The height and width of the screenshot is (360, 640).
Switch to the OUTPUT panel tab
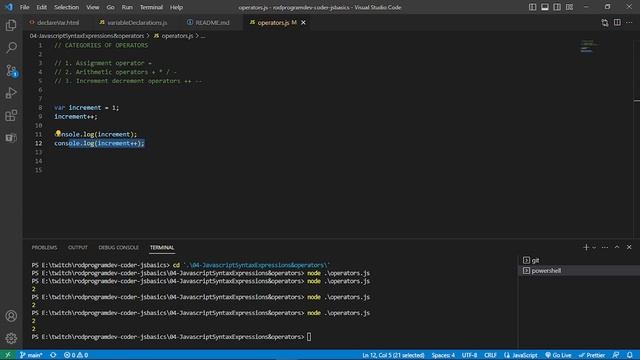click(78, 247)
